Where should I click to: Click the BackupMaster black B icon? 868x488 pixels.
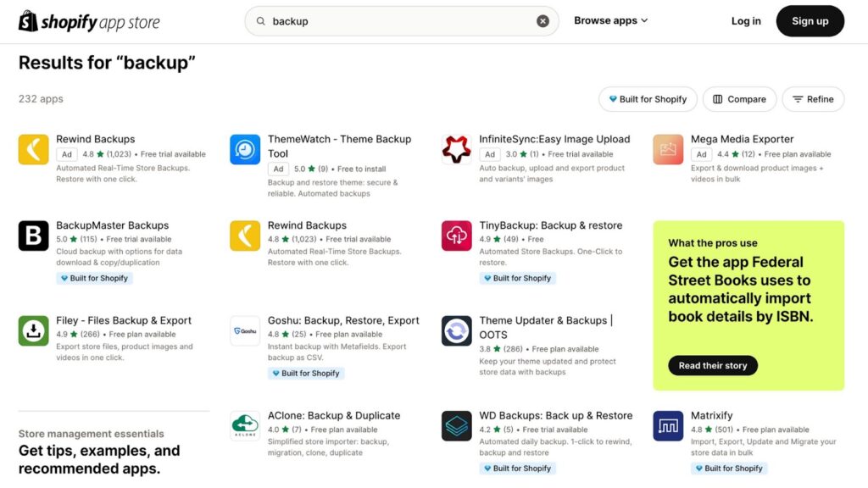(x=33, y=236)
